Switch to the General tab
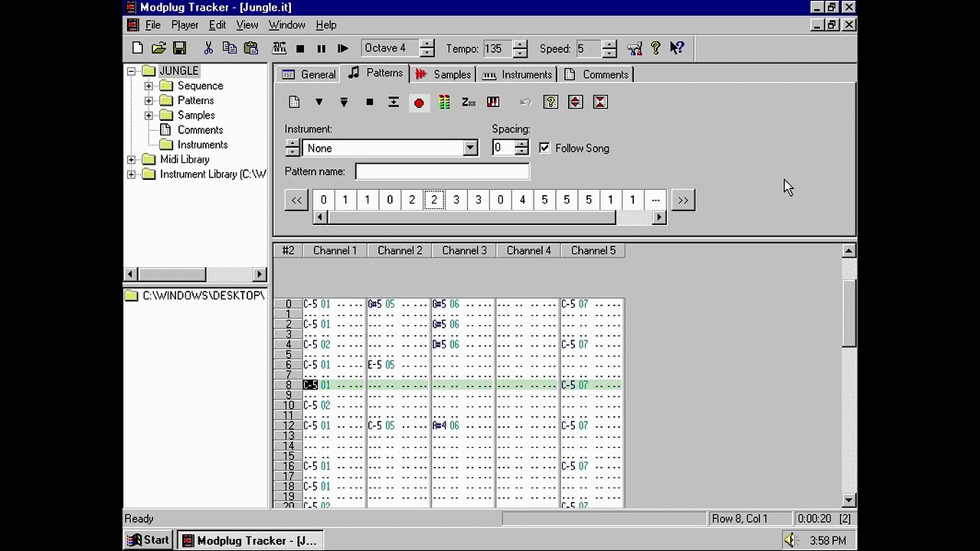The width and height of the screenshot is (980, 551). (309, 74)
